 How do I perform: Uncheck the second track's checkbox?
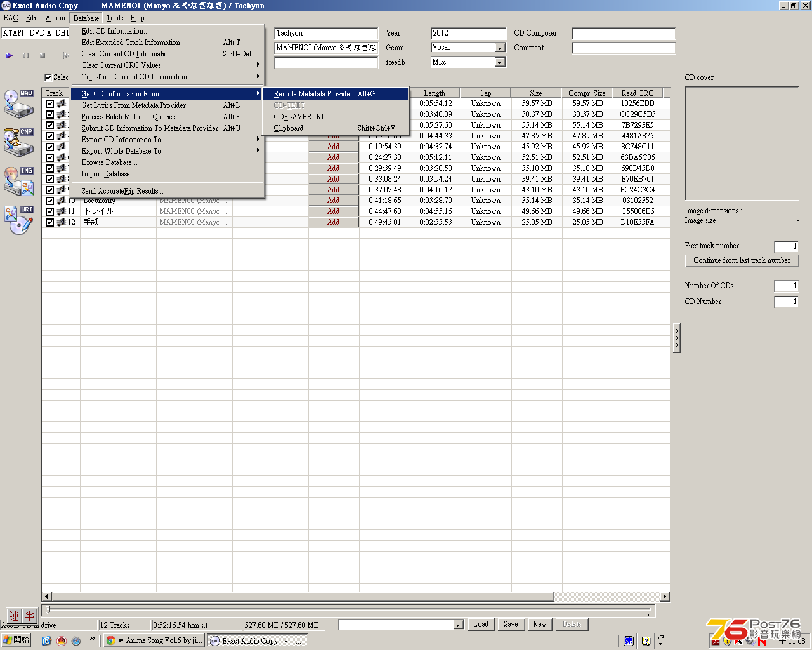point(49,114)
